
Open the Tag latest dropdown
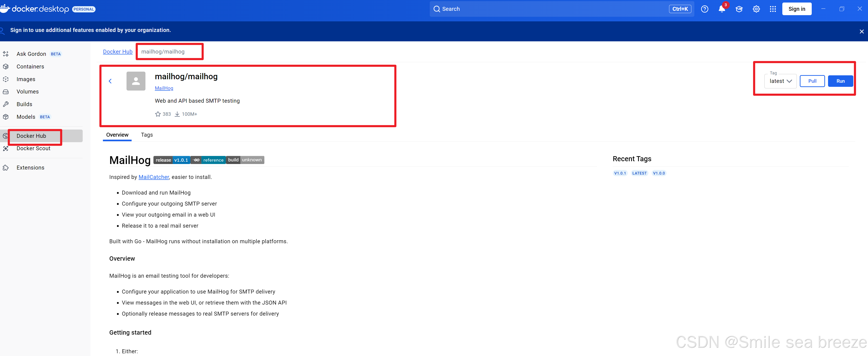(780, 81)
